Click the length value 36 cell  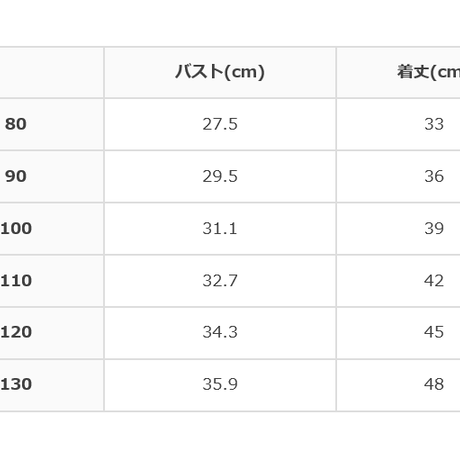(398, 176)
